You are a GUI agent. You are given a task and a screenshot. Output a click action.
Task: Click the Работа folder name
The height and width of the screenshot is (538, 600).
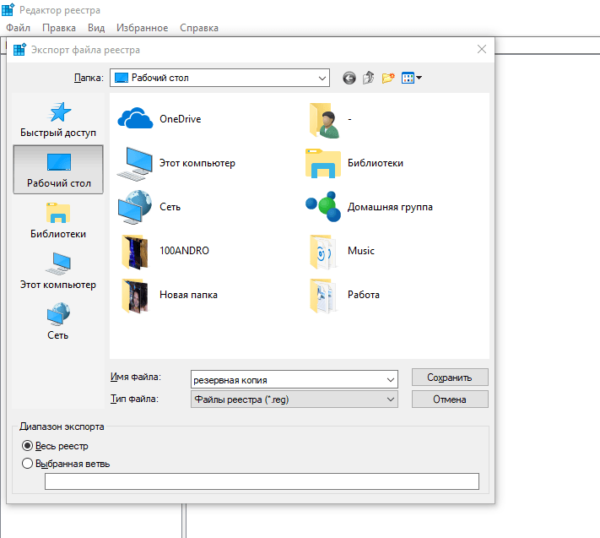coord(364,295)
